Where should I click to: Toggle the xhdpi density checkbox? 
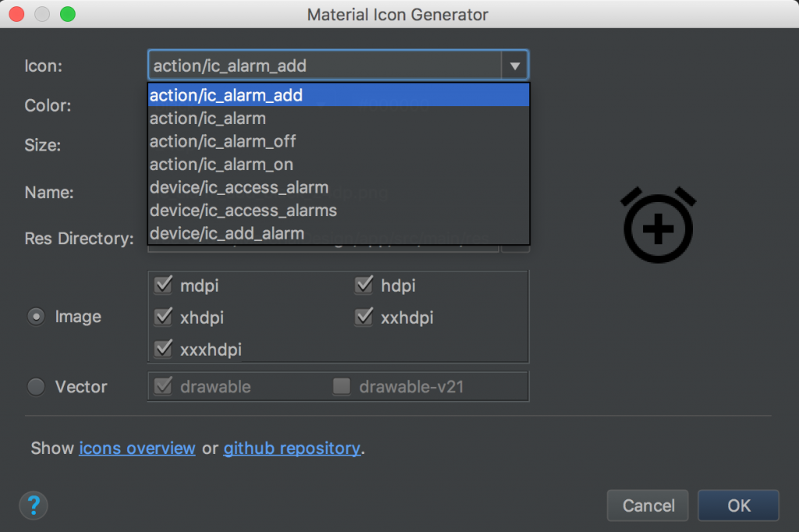coord(163,317)
